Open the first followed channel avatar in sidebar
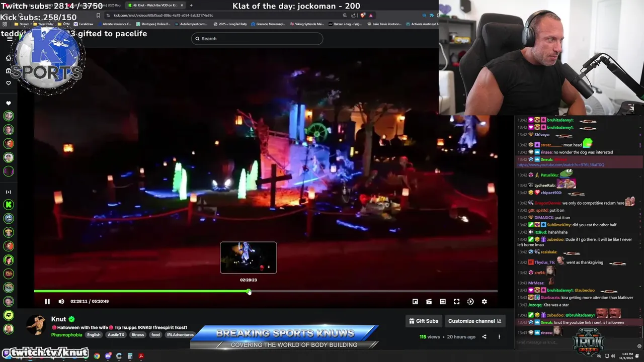Viewport: 644px width, 362px height. point(9,116)
